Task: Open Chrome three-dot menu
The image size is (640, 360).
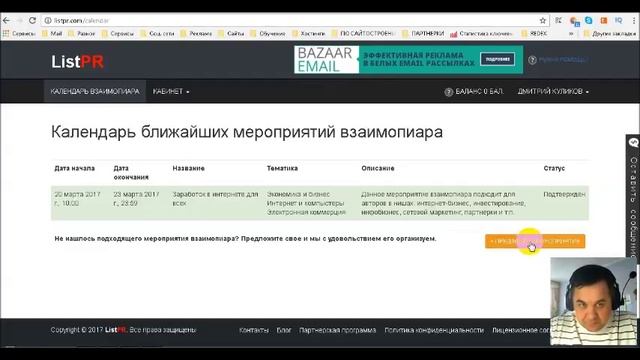Action: (635, 20)
